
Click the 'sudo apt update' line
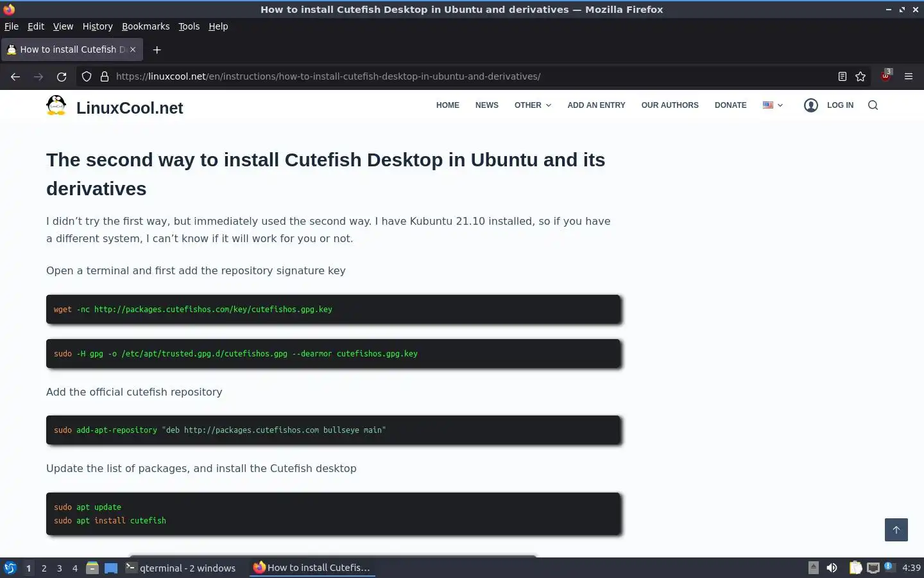coord(87,507)
